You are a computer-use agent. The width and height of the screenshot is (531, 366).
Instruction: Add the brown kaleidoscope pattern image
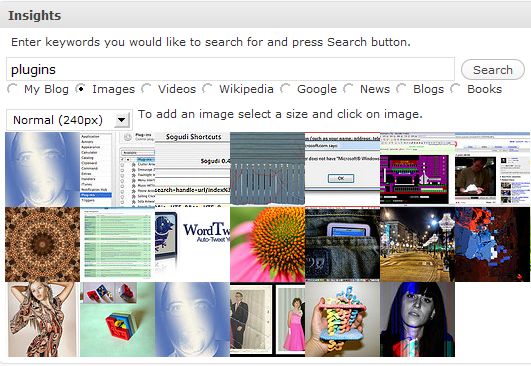tap(42, 244)
